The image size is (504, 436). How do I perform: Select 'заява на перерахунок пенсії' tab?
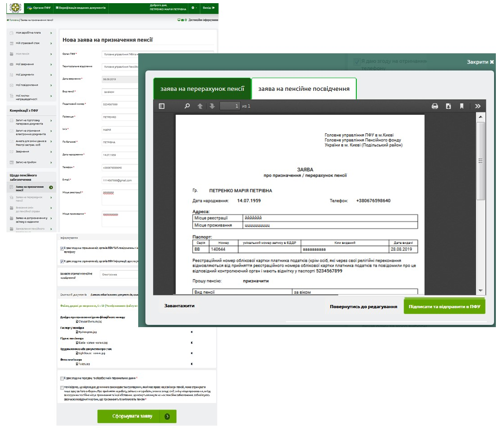202,89
